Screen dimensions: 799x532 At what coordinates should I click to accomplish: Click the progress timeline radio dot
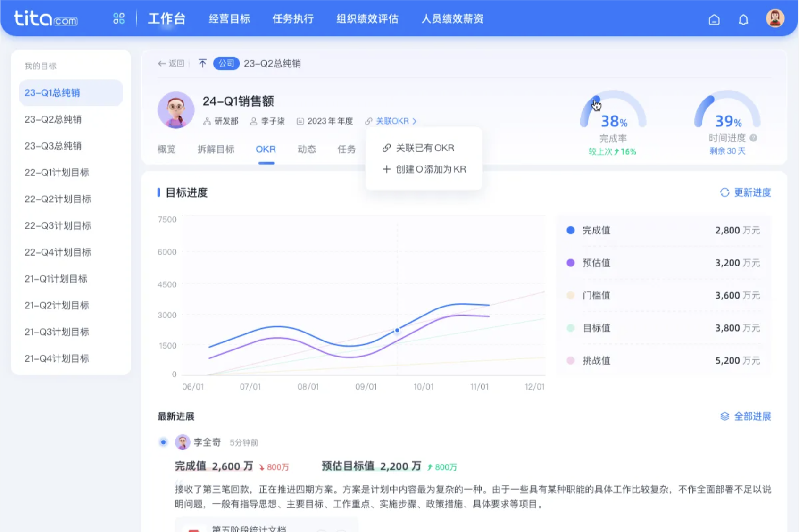point(163,442)
